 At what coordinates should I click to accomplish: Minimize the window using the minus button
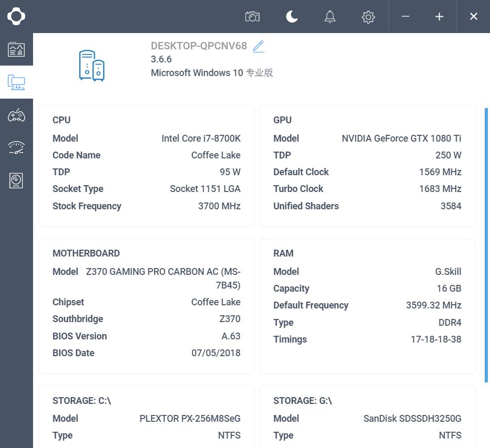pos(406,17)
